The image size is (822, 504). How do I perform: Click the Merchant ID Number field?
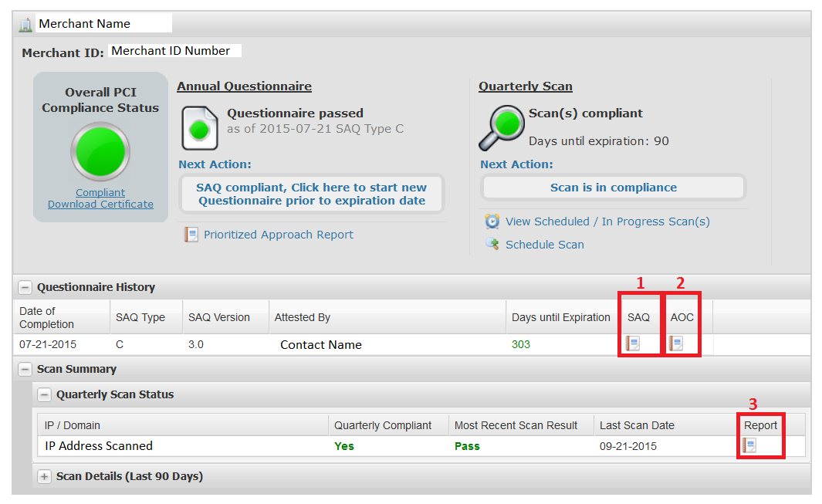tap(174, 51)
